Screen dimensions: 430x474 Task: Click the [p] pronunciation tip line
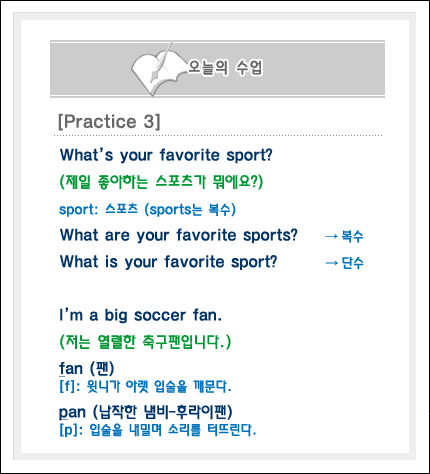coord(158,430)
